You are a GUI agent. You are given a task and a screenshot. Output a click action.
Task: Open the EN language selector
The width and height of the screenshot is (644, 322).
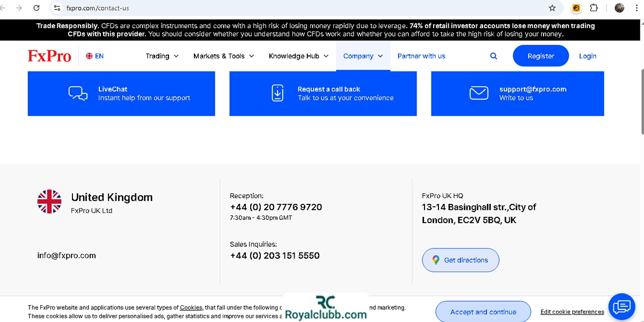point(95,56)
